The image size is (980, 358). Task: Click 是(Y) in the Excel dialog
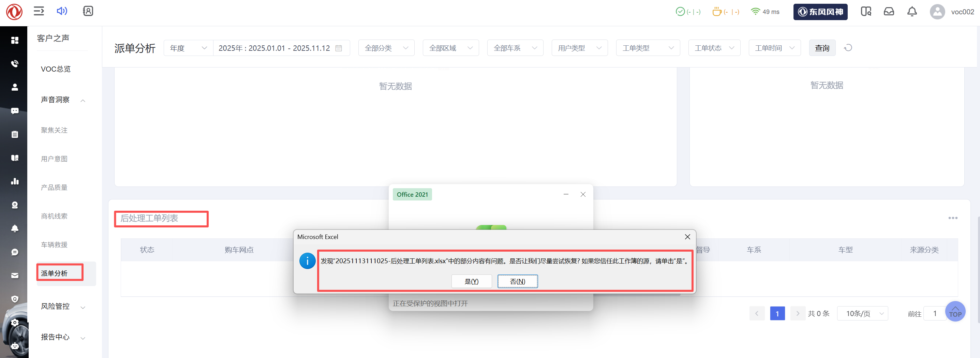[x=471, y=282]
